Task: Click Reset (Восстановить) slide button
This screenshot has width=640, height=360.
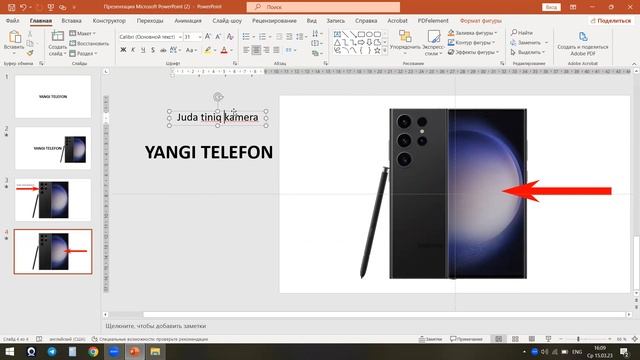Action: (89, 43)
